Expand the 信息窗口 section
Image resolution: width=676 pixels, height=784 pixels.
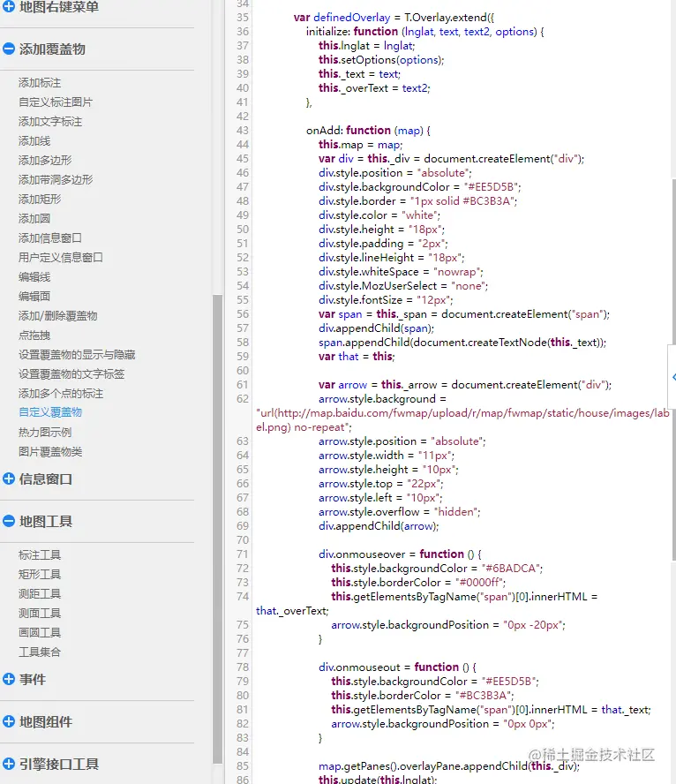click(x=9, y=479)
